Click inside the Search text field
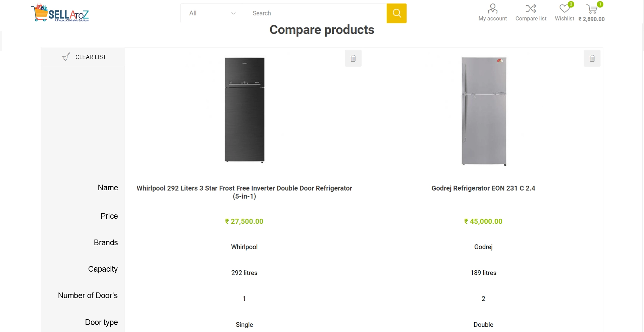 315,13
